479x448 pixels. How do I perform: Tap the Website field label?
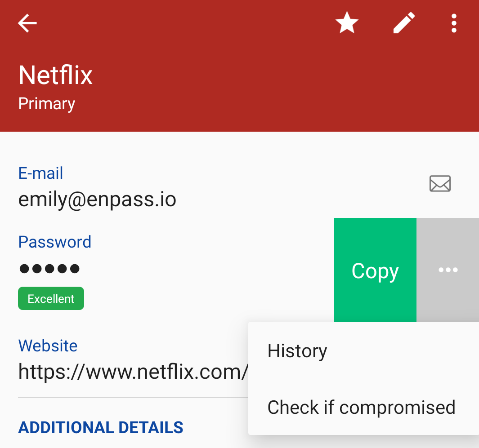coord(48,346)
